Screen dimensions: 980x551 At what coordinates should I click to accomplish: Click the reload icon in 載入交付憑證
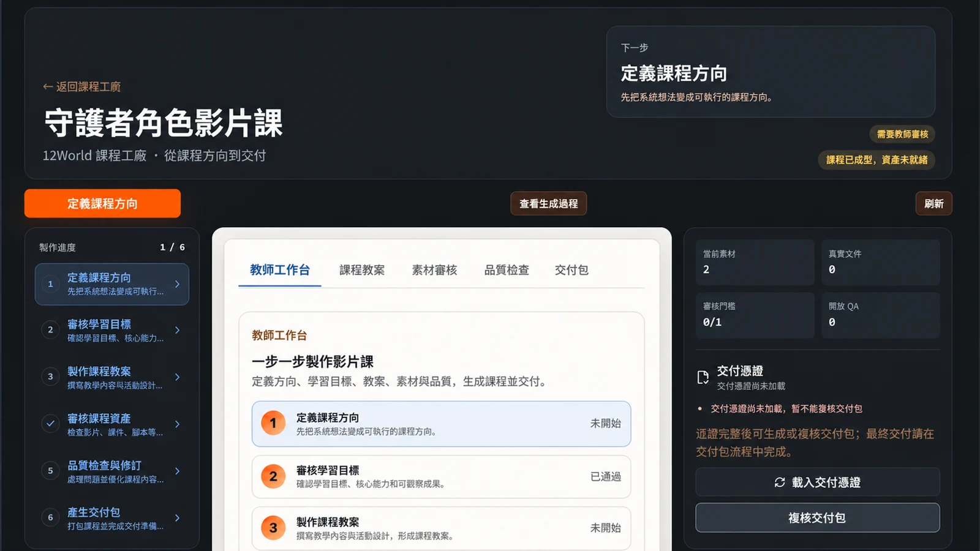[x=780, y=482]
